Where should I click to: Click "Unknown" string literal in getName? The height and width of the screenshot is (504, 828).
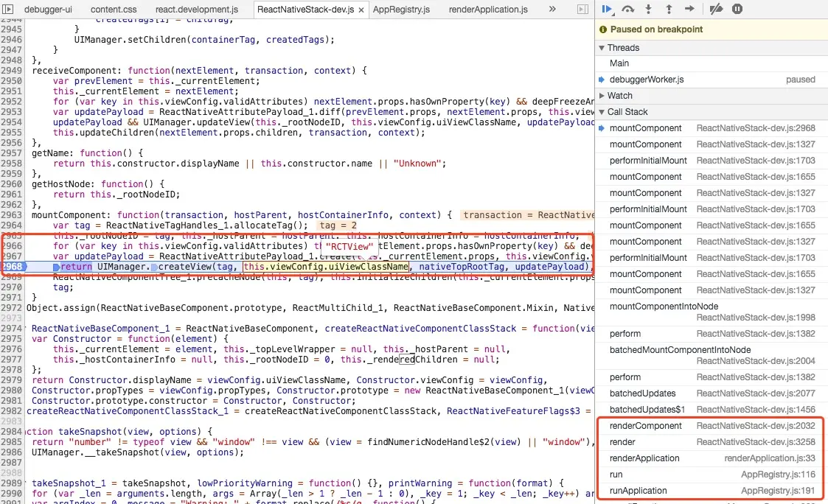coord(417,164)
